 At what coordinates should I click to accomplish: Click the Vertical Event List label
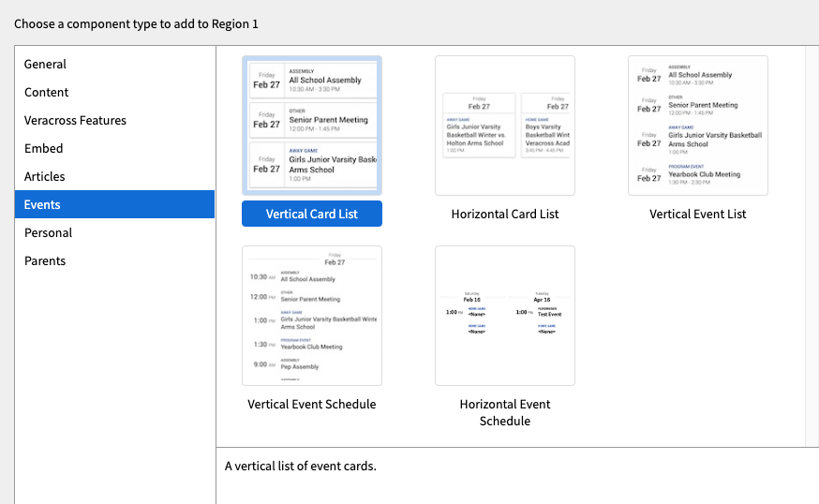click(x=698, y=214)
